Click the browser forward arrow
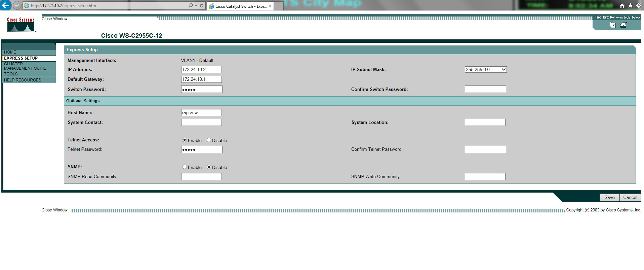This screenshot has height=270, width=644. [17, 6]
